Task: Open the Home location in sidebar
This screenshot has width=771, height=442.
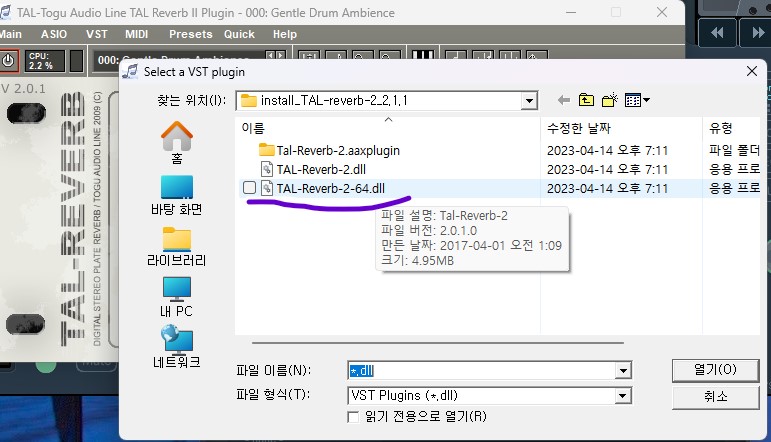Action: coord(177,143)
